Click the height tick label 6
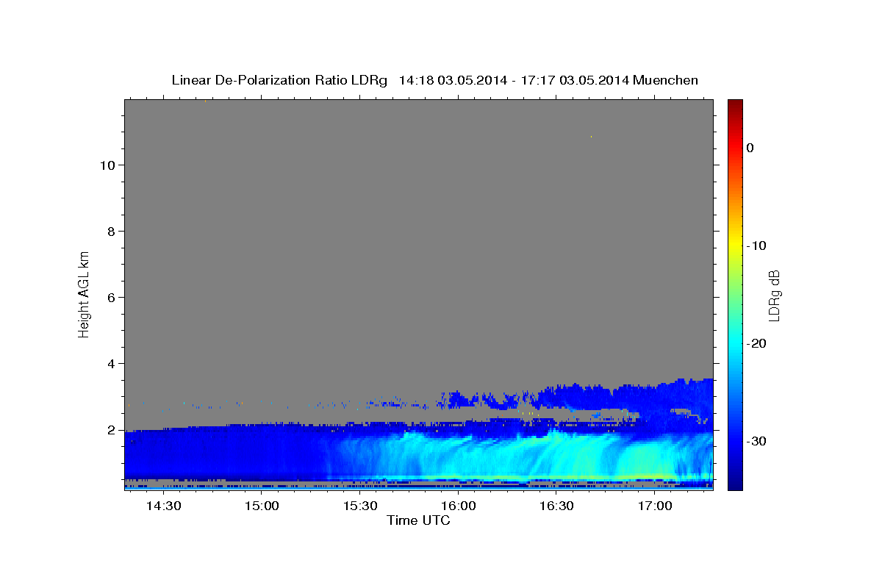 (x=112, y=298)
